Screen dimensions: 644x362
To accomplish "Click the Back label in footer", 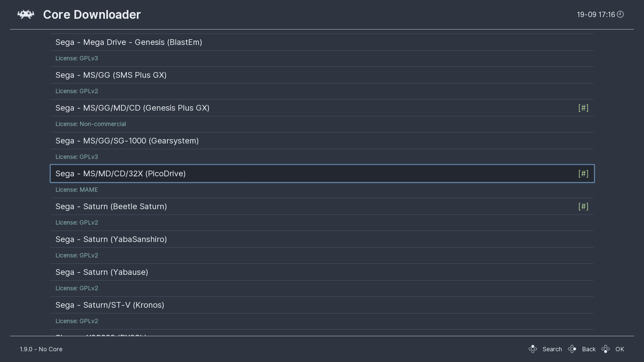I will (x=588, y=349).
